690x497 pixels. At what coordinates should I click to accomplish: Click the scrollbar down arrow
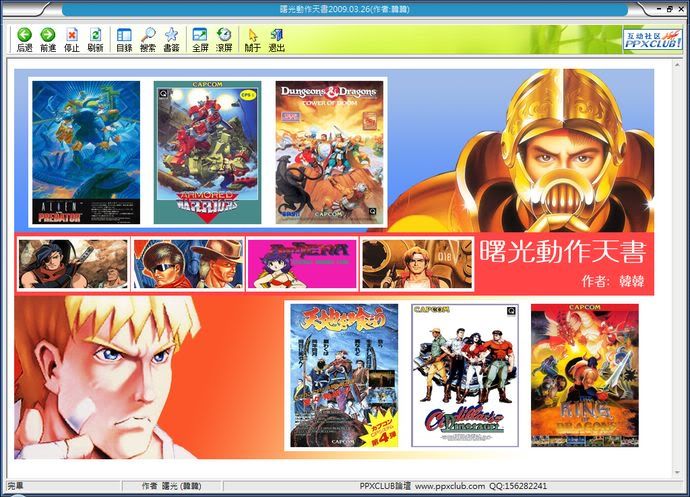pyautogui.click(x=677, y=472)
